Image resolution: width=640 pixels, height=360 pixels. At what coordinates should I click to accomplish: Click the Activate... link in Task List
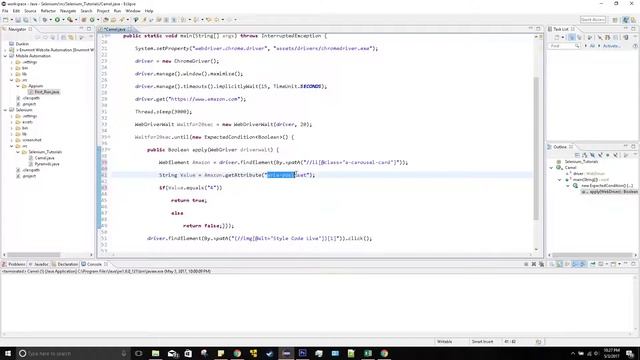611,46
